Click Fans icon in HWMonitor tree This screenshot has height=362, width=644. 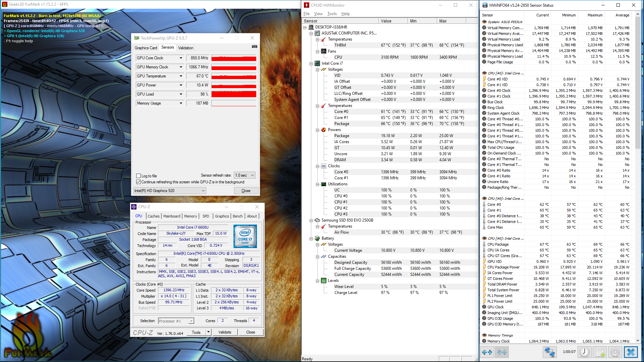click(324, 51)
